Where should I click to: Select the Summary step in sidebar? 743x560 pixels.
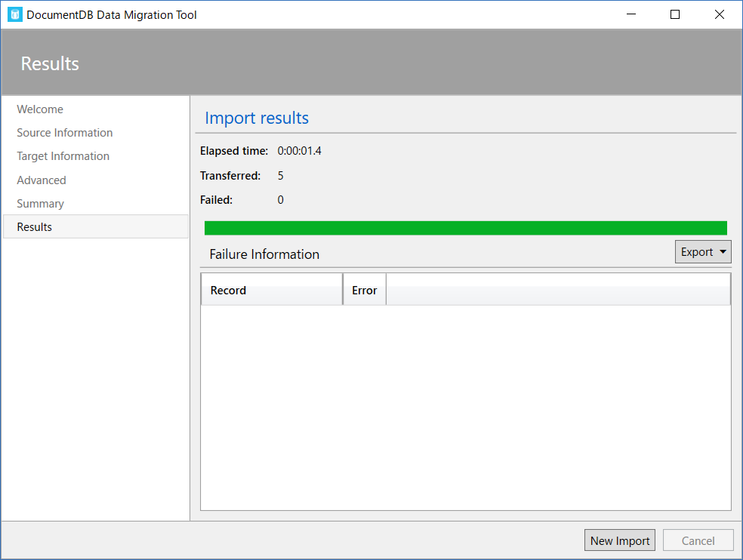tap(40, 204)
